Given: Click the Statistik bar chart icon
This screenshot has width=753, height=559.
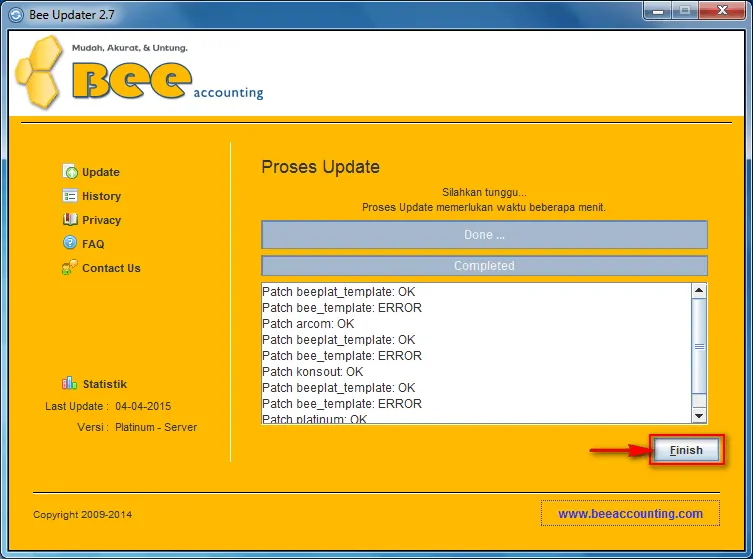Looking at the screenshot, I should pyautogui.click(x=70, y=383).
